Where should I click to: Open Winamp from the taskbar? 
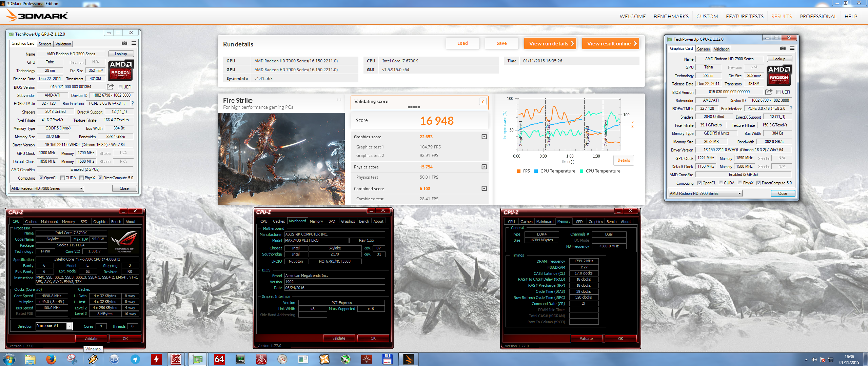click(93, 359)
